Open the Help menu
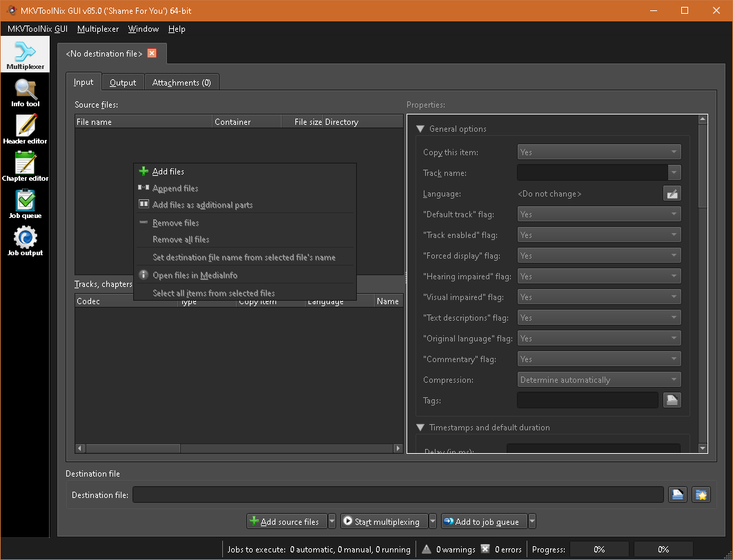The width and height of the screenshot is (733, 560). [x=177, y=29]
